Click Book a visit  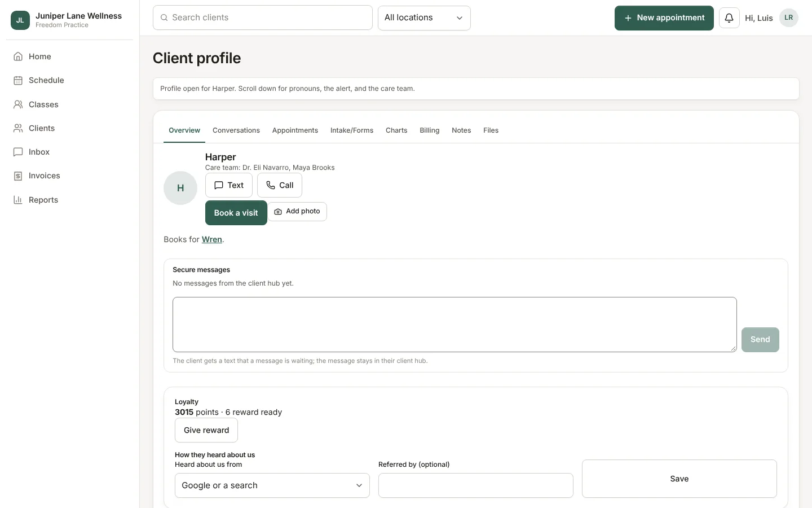pos(236,213)
